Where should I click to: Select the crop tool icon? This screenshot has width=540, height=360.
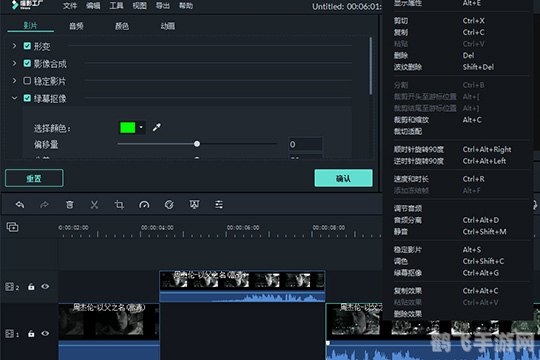[x=119, y=205]
